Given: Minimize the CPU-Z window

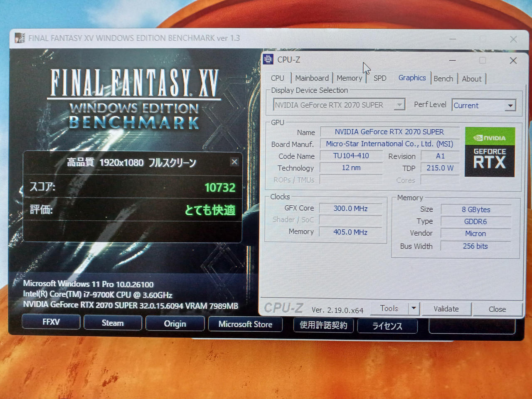Looking at the screenshot, I should point(452,60).
